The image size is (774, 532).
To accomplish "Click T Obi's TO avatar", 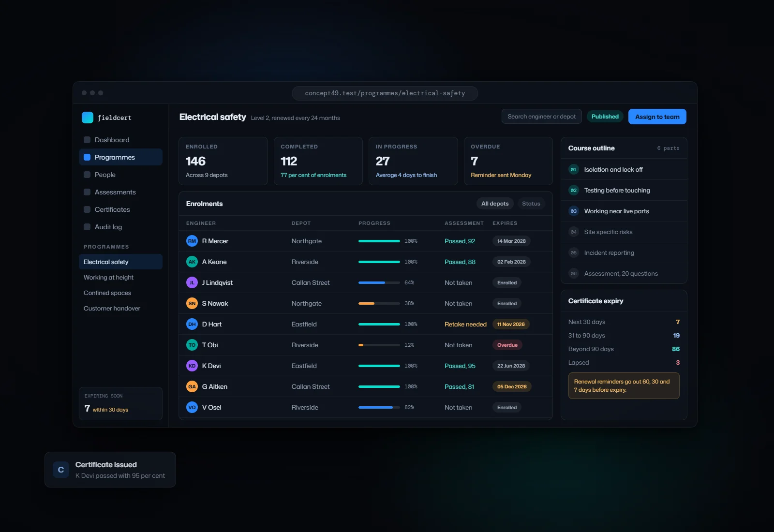I will click(x=192, y=345).
